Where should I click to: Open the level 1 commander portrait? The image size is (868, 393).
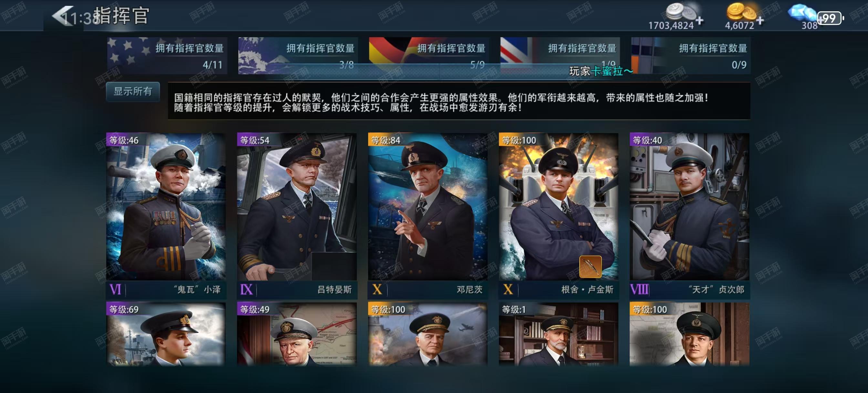[559, 334]
